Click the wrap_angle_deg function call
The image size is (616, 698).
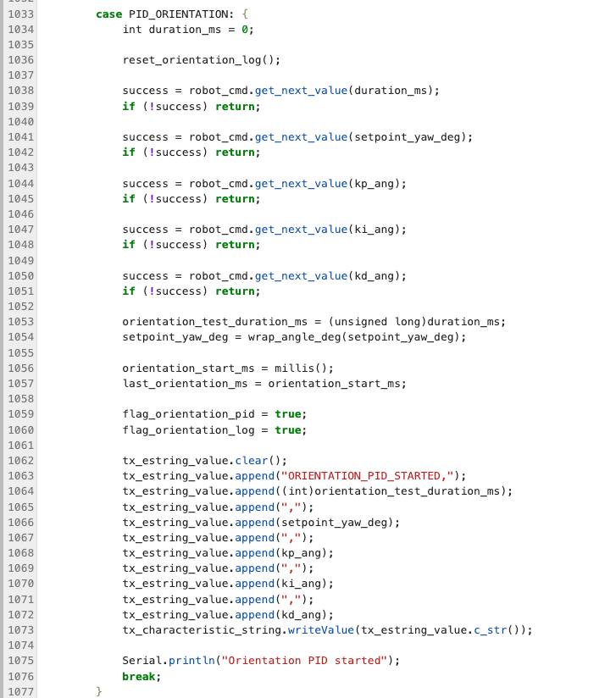(x=294, y=337)
